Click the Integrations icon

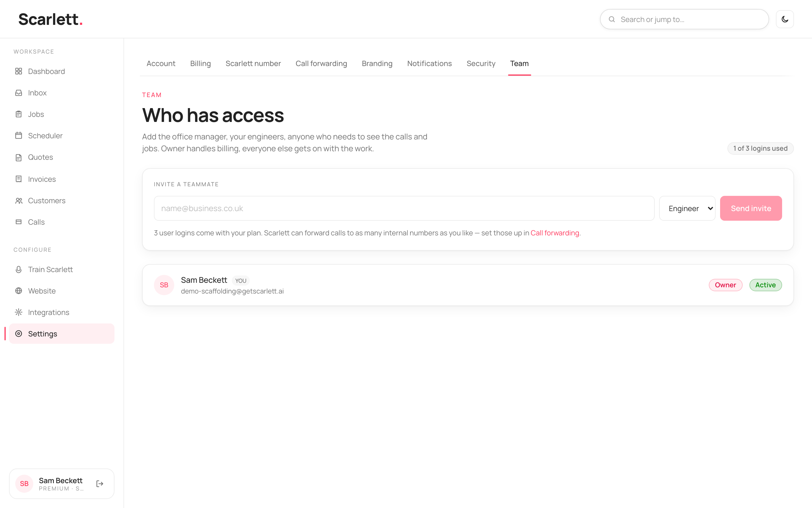point(18,312)
